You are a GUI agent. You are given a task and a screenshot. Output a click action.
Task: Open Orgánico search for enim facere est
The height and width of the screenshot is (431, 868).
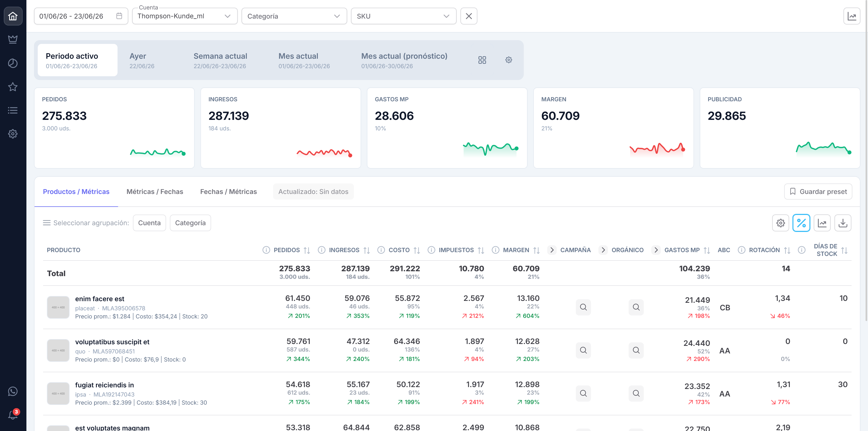tap(636, 307)
